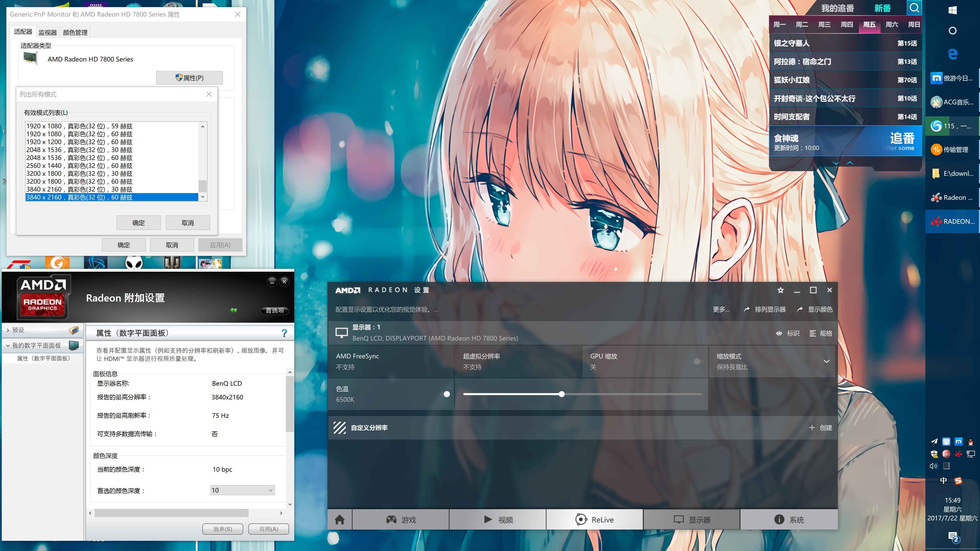Click the 标识 identify eye icon

(779, 333)
